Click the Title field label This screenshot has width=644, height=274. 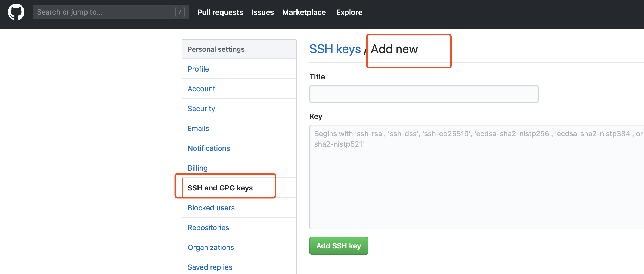pos(317,77)
